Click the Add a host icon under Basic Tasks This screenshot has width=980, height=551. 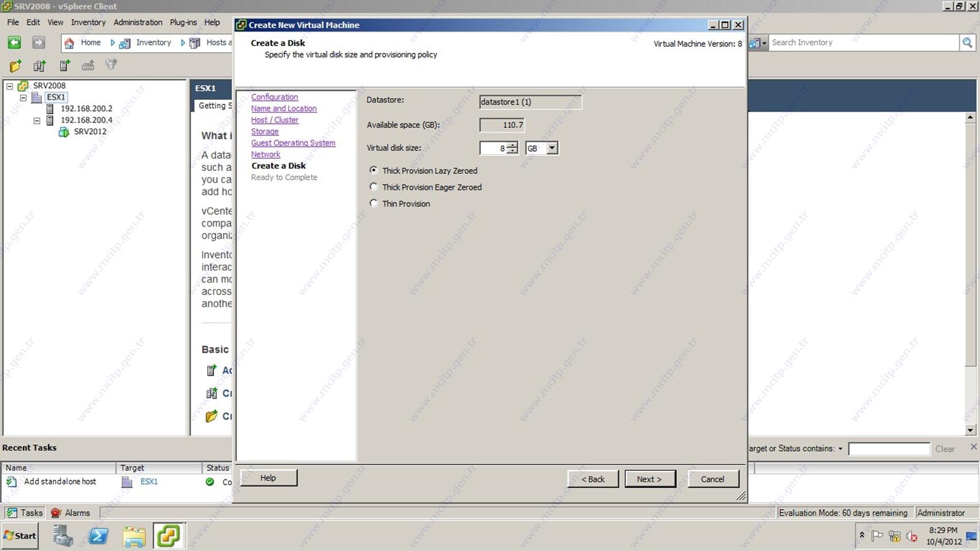click(x=212, y=370)
